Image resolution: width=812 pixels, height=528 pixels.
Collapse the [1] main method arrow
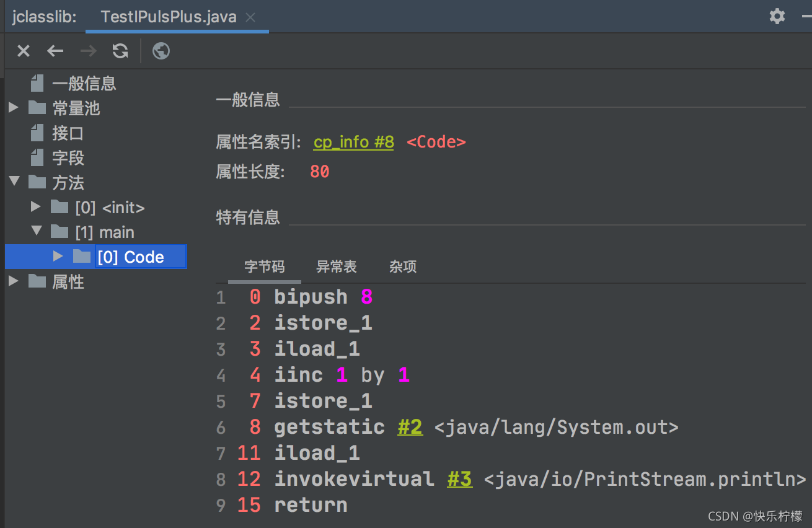click(36, 231)
